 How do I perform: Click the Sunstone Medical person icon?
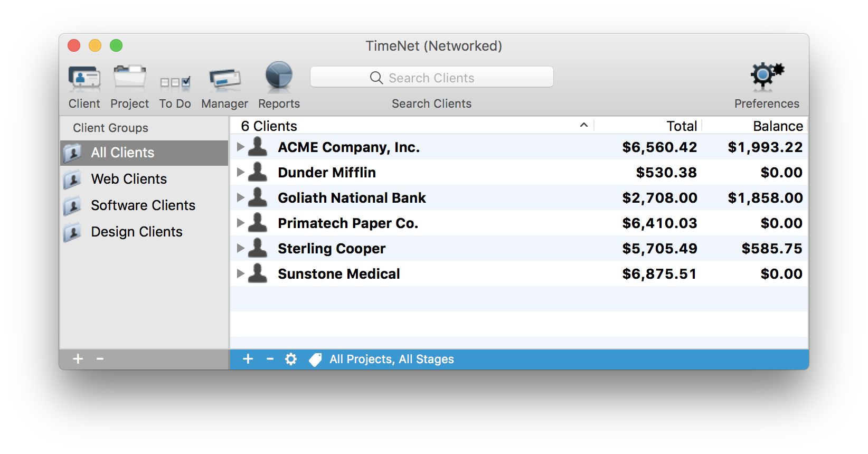(x=258, y=273)
